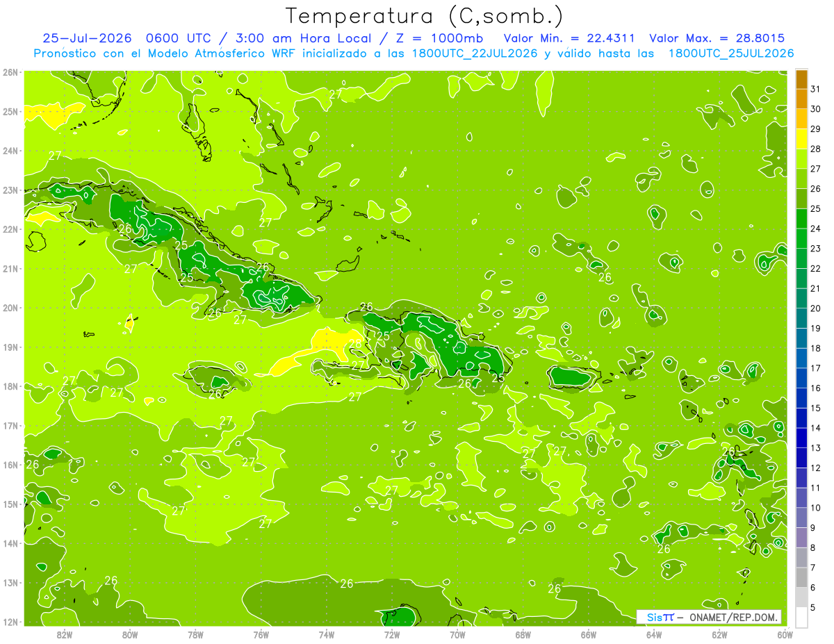
Task: Click the '20N' latitude axis label
Action: [x=10, y=308]
